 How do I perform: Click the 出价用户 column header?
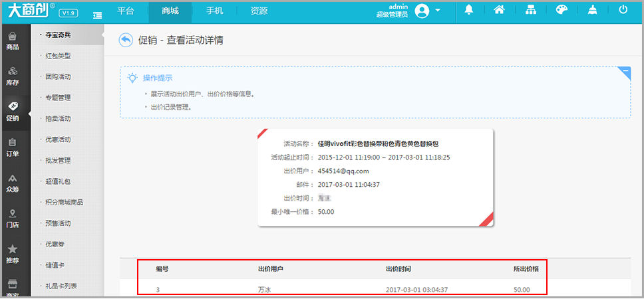[x=271, y=269]
